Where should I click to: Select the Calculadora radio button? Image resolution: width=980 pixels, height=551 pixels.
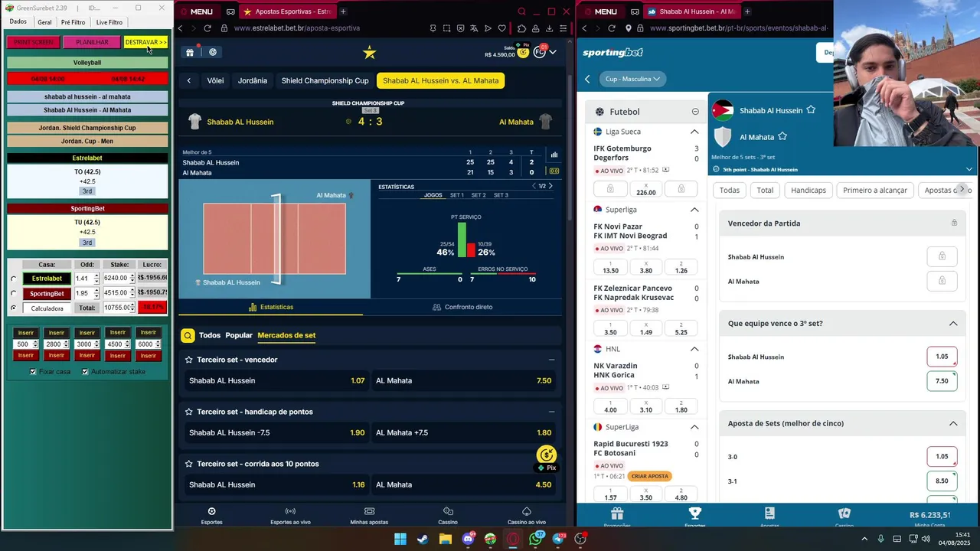[13, 308]
